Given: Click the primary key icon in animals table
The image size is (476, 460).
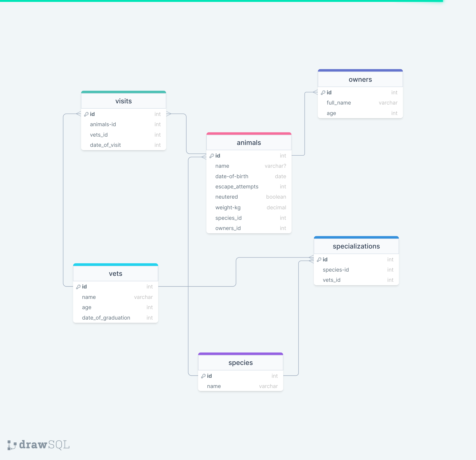Looking at the screenshot, I should click(x=212, y=156).
